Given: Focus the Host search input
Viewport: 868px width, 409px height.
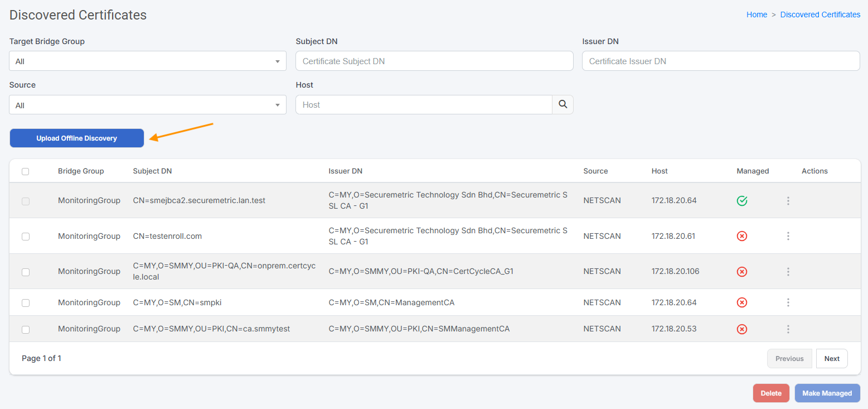Looking at the screenshot, I should click(424, 105).
